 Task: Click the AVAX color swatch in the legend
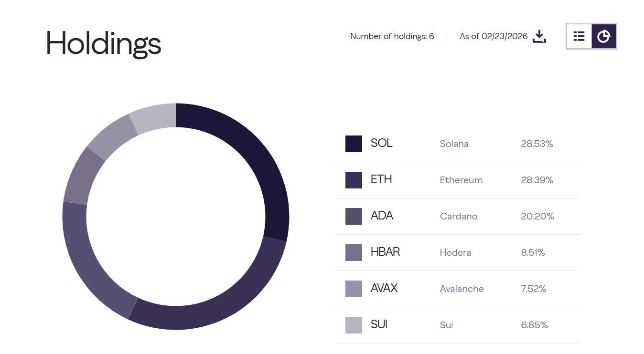353,289
